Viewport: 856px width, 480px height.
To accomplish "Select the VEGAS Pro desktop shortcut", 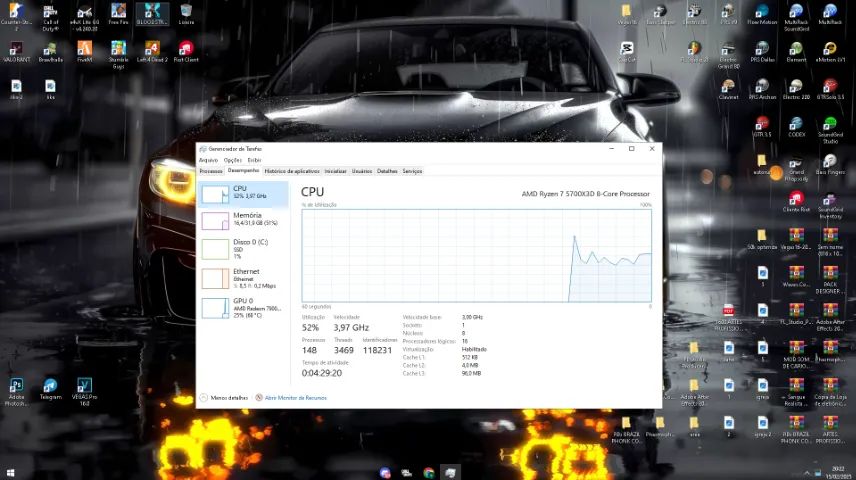I will (x=85, y=392).
